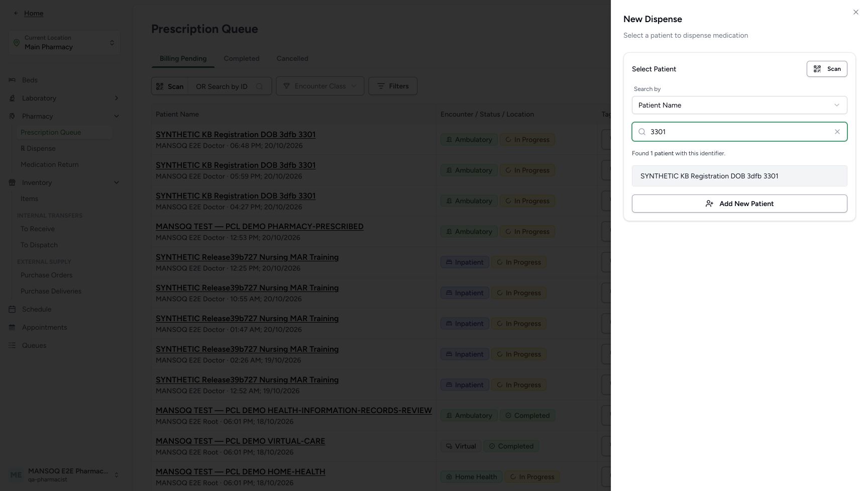Open Rx Dispense in sidebar
The width and height of the screenshot is (868, 491).
click(38, 148)
